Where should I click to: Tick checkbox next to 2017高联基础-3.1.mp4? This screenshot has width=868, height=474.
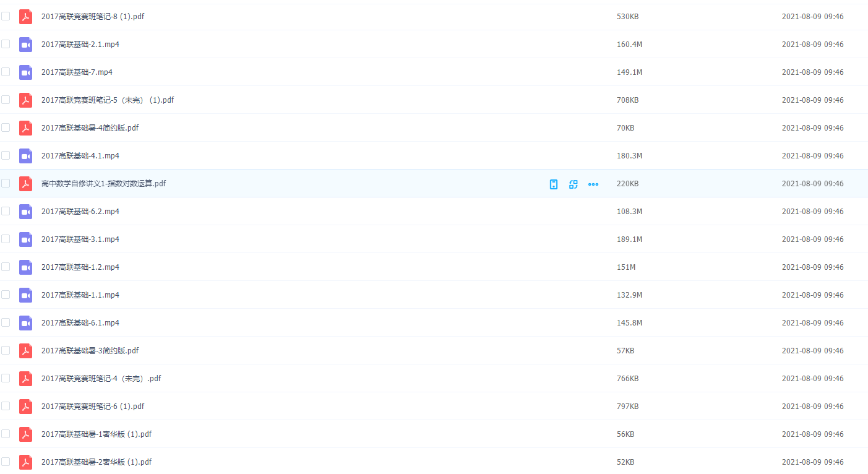6,239
